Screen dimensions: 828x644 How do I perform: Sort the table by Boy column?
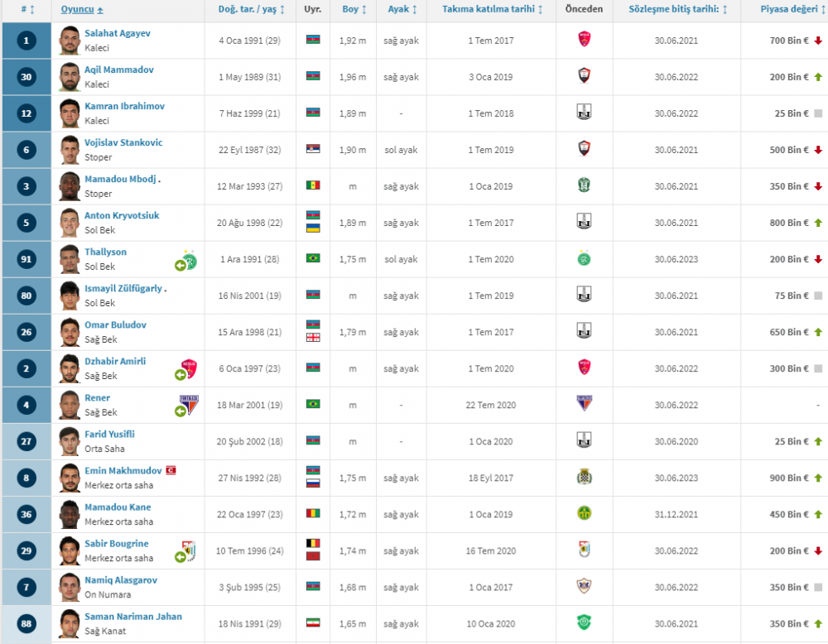[x=354, y=9]
